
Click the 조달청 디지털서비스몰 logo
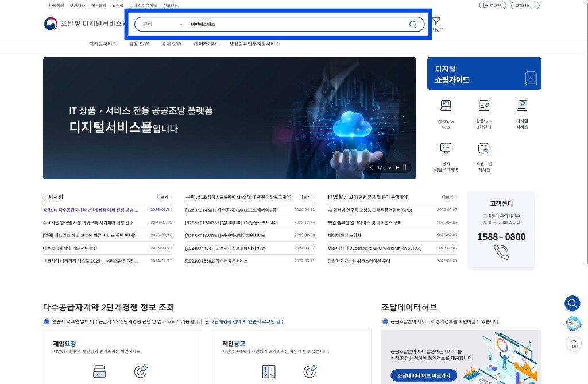tap(84, 24)
